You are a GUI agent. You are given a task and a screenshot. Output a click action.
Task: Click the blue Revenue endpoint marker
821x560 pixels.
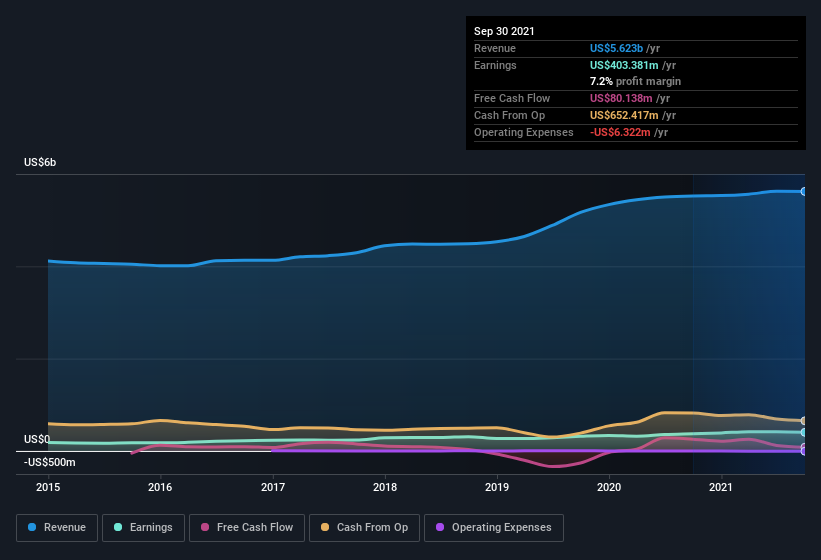click(804, 192)
